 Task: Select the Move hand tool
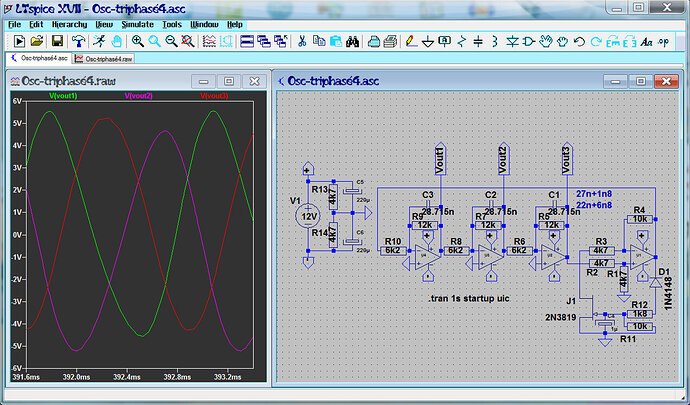click(546, 41)
